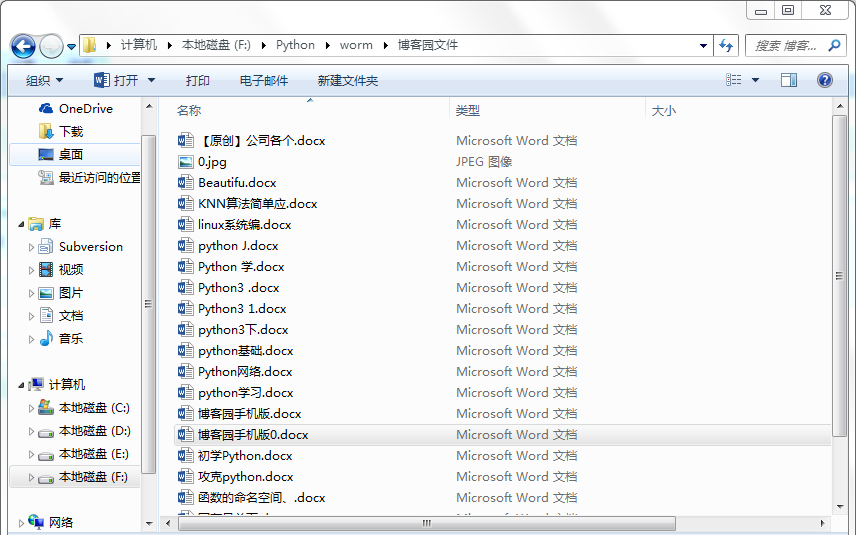Open address bar history dropdown arrow

click(x=703, y=45)
